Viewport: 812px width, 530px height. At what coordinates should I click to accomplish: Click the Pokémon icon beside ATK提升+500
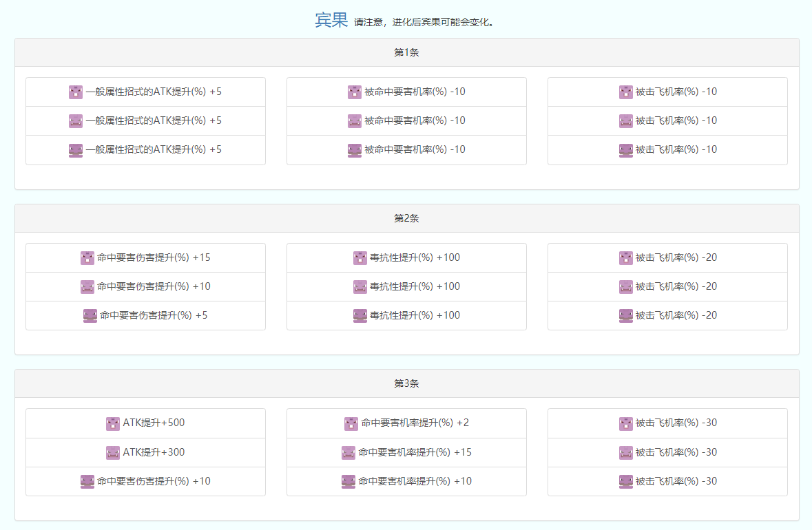coord(113,423)
